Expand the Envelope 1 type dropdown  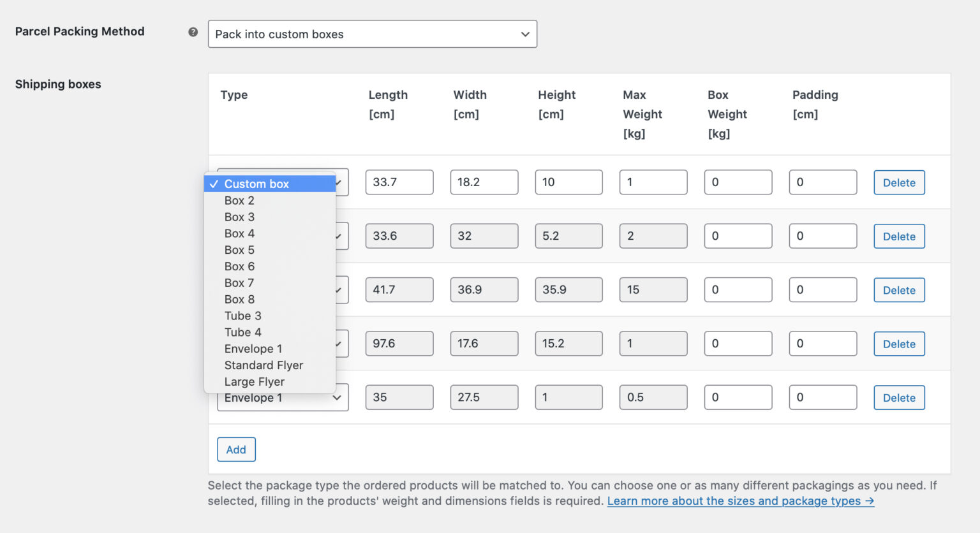click(x=283, y=397)
